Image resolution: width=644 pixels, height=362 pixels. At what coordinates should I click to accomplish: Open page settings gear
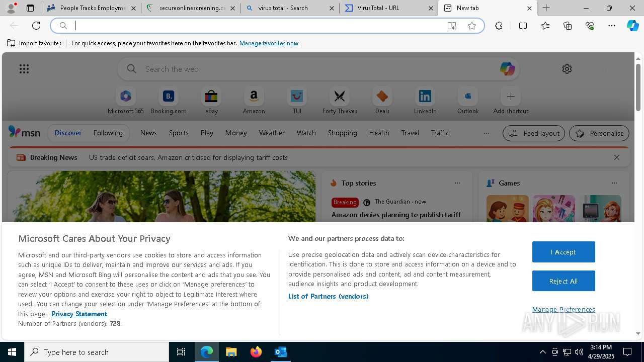pyautogui.click(x=567, y=69)
